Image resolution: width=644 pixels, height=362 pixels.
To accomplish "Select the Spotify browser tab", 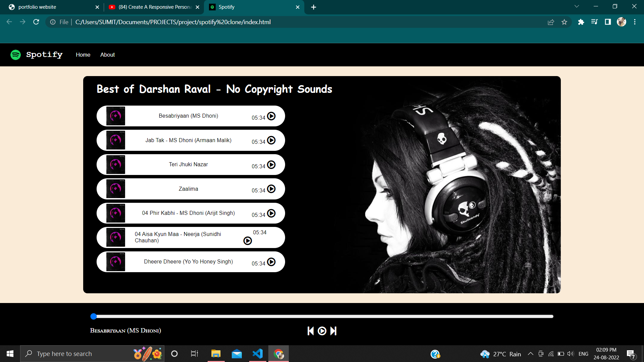I will [254, 7].
